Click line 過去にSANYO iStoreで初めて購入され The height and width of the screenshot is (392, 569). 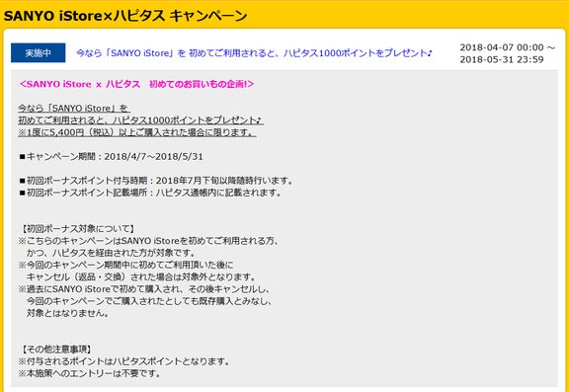[x=145, y=289]
